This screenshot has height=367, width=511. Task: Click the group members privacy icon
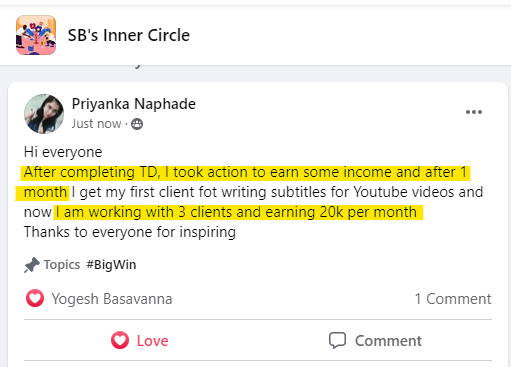tap(137, 124)
